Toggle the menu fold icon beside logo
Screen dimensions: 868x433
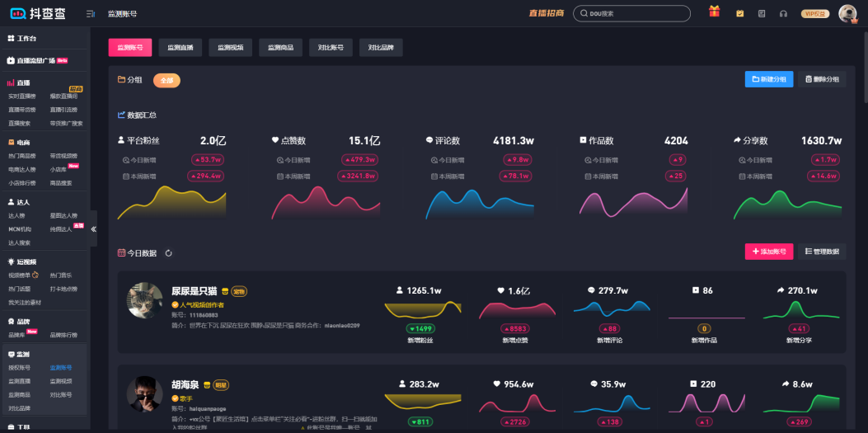point(90,14)
